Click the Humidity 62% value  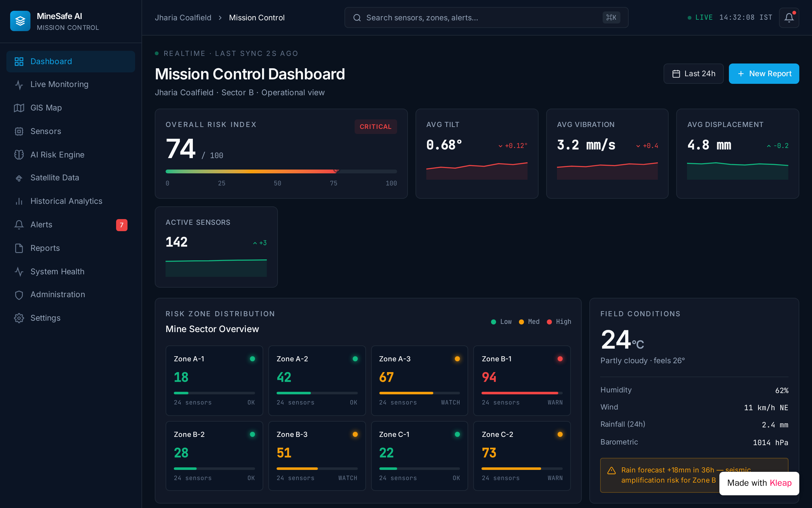782,391
